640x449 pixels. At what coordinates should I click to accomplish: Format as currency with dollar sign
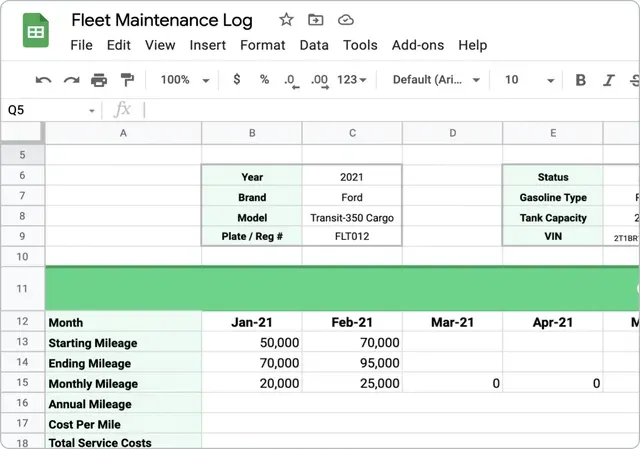[237, 79]
